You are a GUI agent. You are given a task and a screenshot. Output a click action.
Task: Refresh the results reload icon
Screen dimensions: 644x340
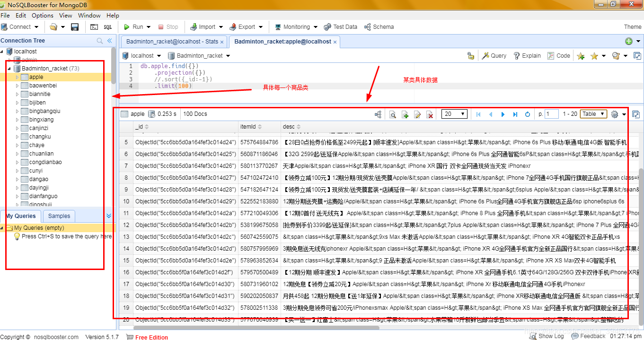[528, 114]
